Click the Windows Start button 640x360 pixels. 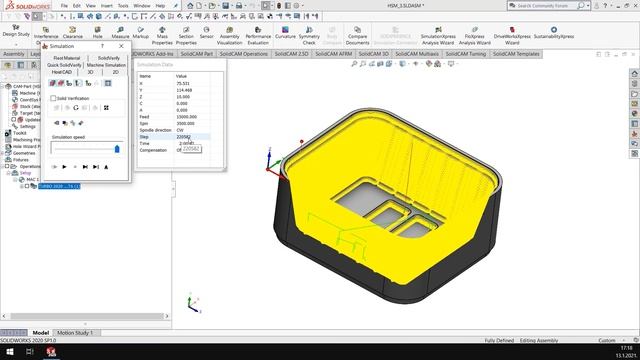pos(10,351)
